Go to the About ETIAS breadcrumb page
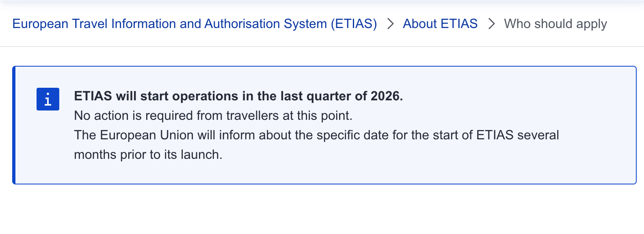 tap(440, 24)
